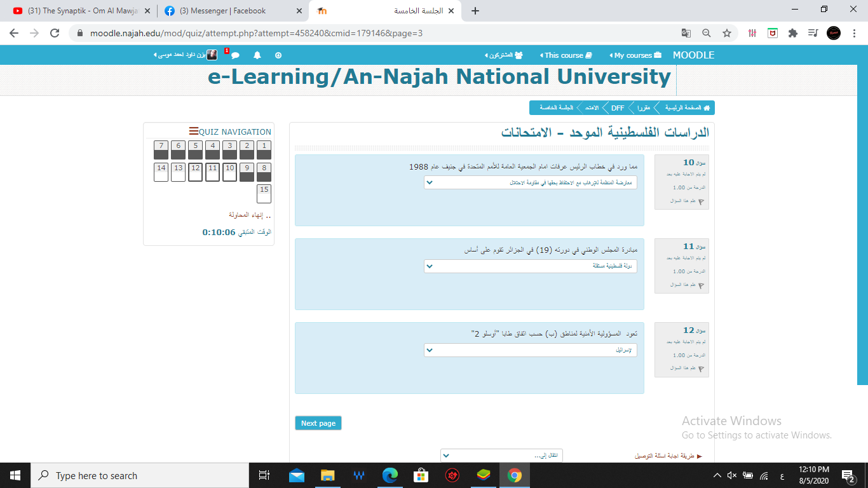Flag question 11 with the flag icon
Image resolution: width=868 pixels, height=488 pixels.
pyautogui.click(x=701, y=285)
